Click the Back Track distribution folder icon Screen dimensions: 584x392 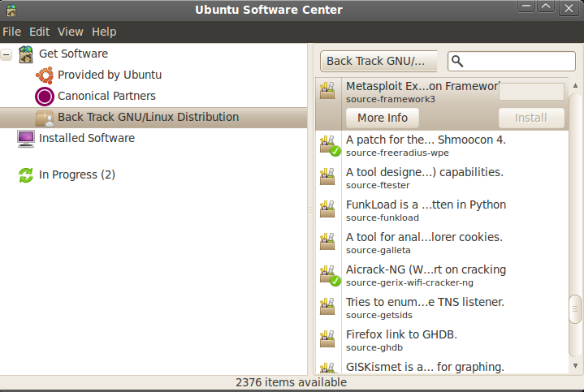pyautogui.click(x=45, y=118)
